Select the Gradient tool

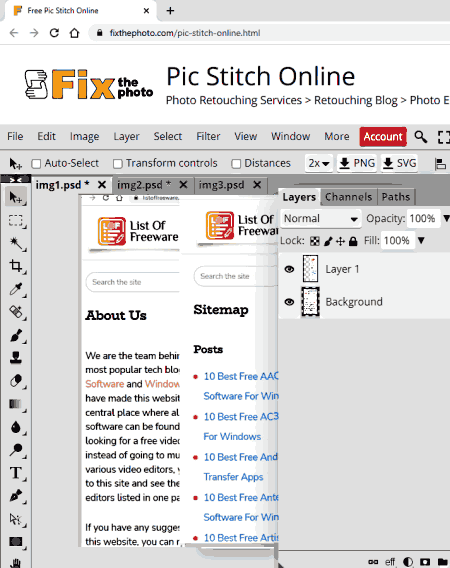click(x=16, y=404)
